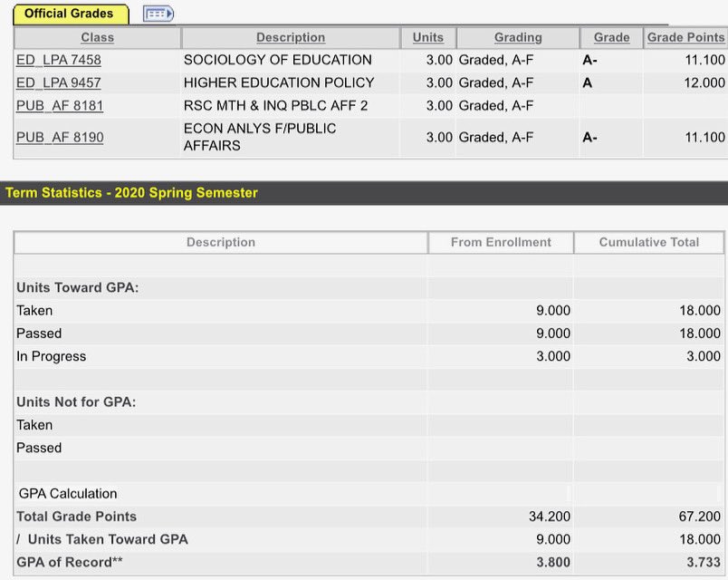Click Graded, A-F for HIGHER EDUCATION POLICY
Screen dimensions: 728x580
tap(496, 82)
